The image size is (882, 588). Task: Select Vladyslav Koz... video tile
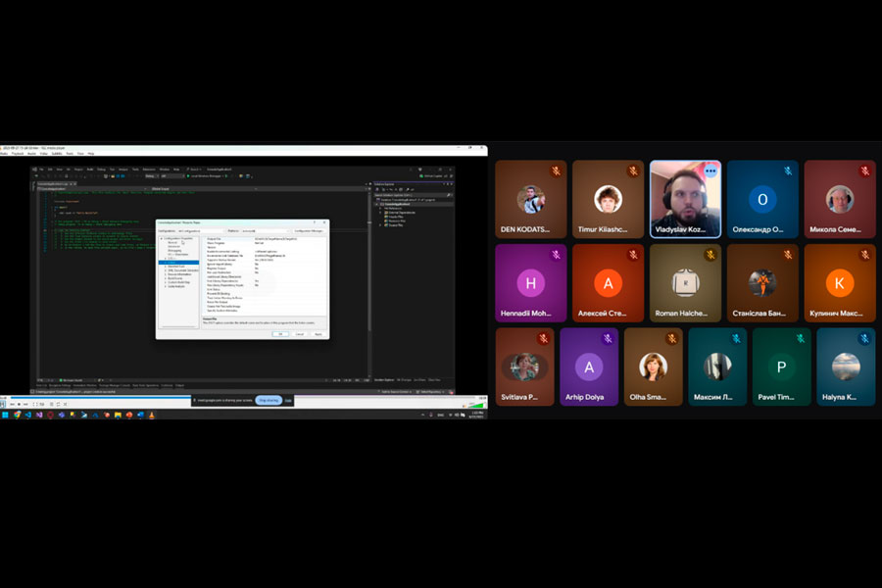point(685,199)
